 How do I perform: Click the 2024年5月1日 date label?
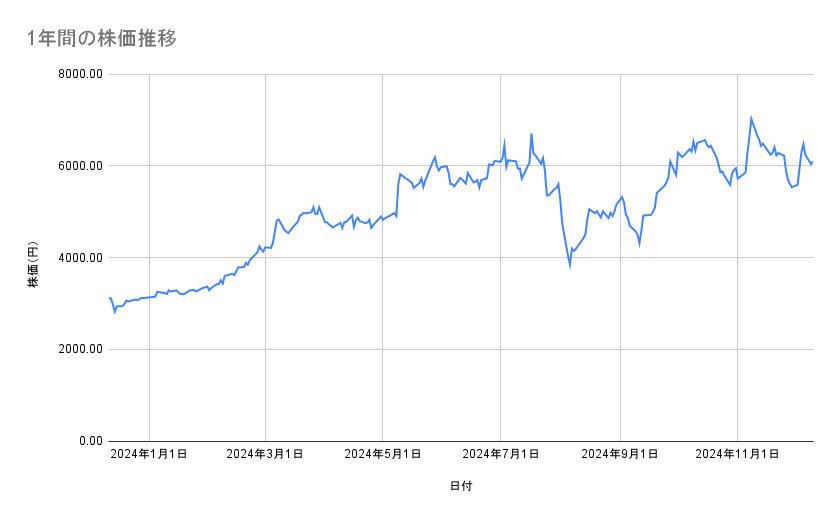click(x=383, y=455)
